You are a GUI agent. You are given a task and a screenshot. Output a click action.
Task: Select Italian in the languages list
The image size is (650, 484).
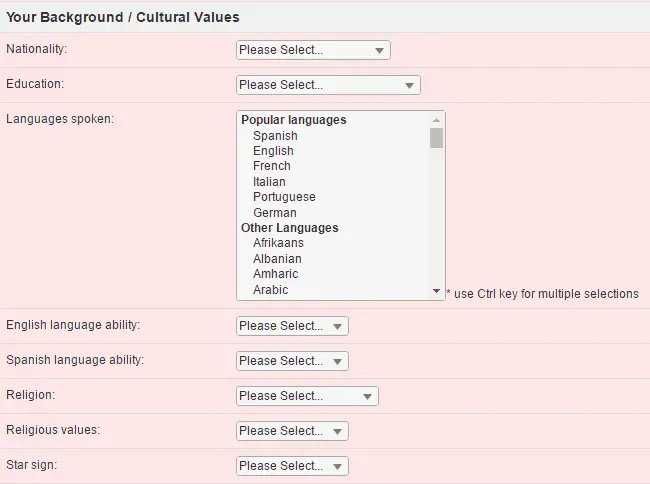pyautogui.click(x=269, y=182)
